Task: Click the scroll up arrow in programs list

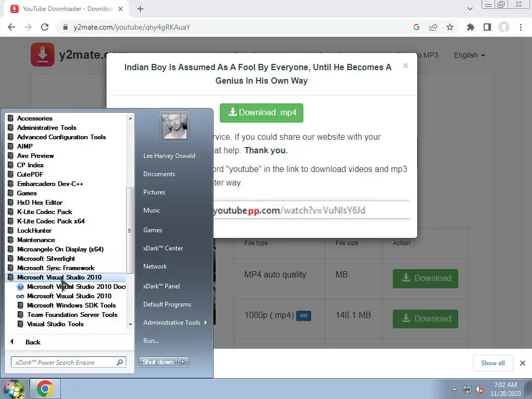Action: [x=130, y=118]
